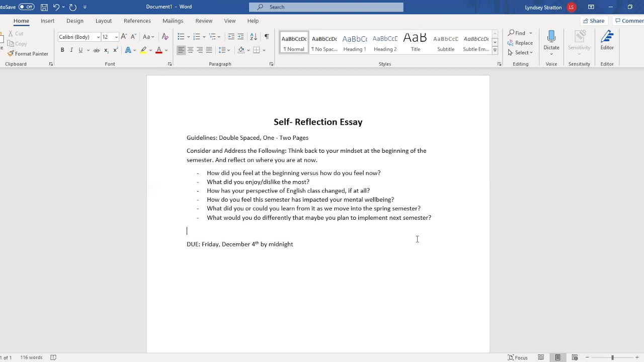This screenshot has width=644, height=362.
Task: Toggle Align Left
Action: (x=181, y=50)
